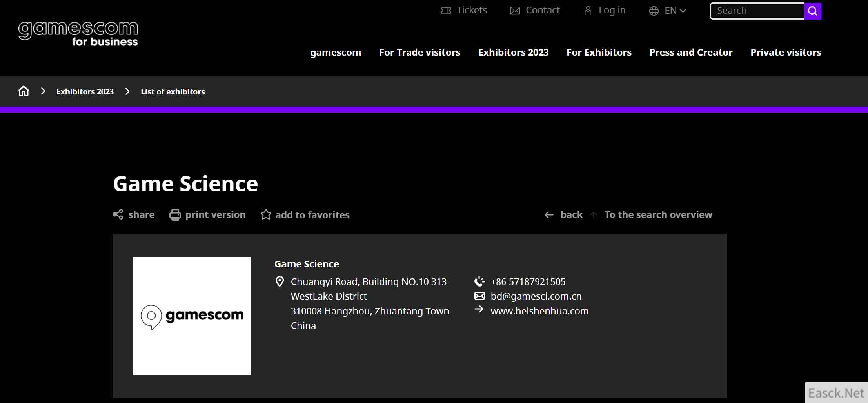Screen dimensions: 868x403
Task: Select Press and Creator in navigation
Action: pyautogui.click(x=691, y=52)
